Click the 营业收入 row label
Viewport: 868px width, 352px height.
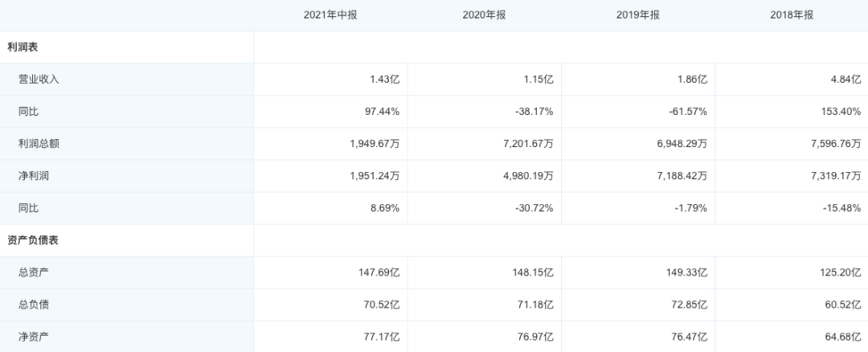pyautogui.click(x=39, y=80)
